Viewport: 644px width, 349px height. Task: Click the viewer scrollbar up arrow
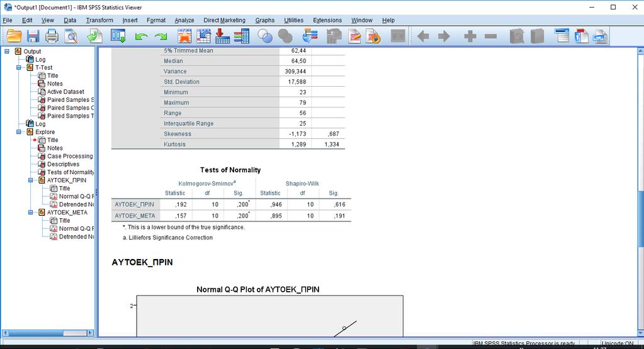640,51
